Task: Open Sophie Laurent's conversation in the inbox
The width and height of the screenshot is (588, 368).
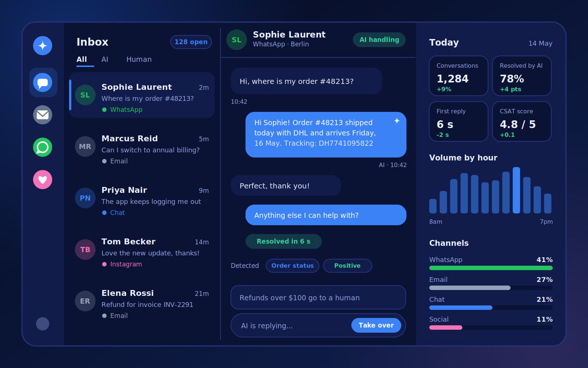Action: (x=142, y=95)
